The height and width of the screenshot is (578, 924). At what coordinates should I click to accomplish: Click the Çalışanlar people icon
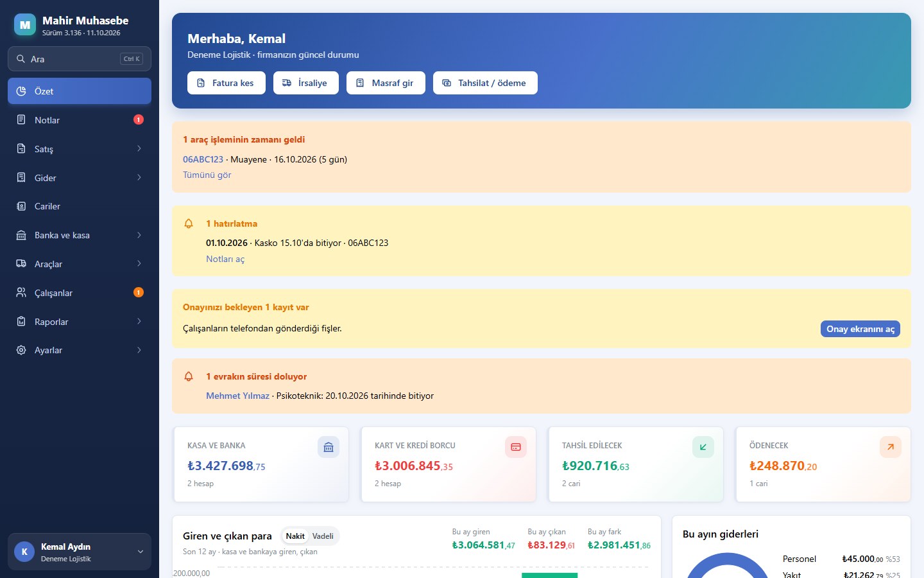[21, 293]
